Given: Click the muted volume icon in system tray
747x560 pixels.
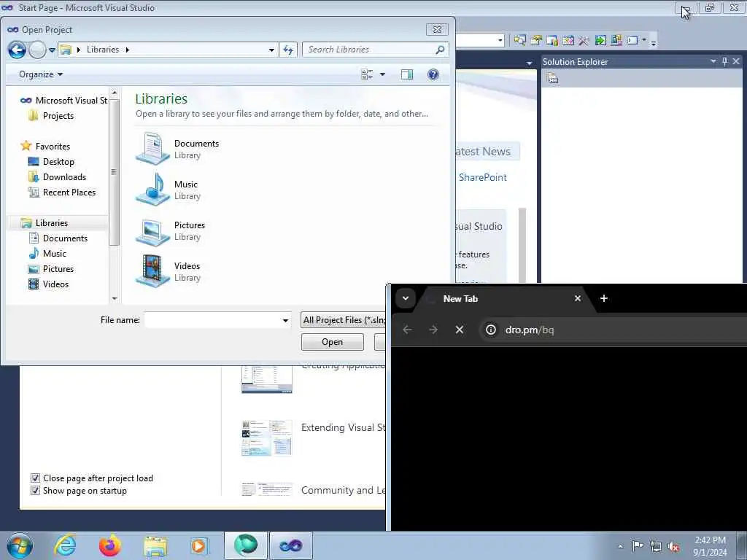Looking at the screenshot, I should click(673, 546).
